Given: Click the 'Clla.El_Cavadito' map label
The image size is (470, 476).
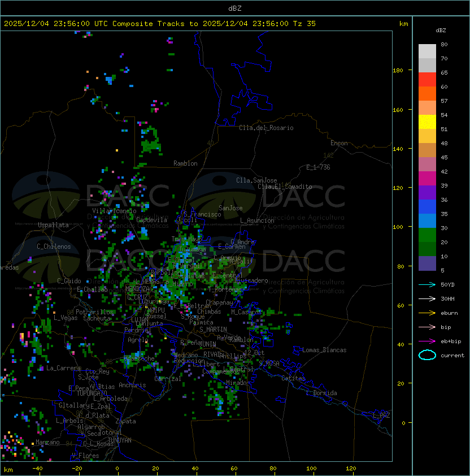Looking at the screenshot, I should [x=285, y=187].
